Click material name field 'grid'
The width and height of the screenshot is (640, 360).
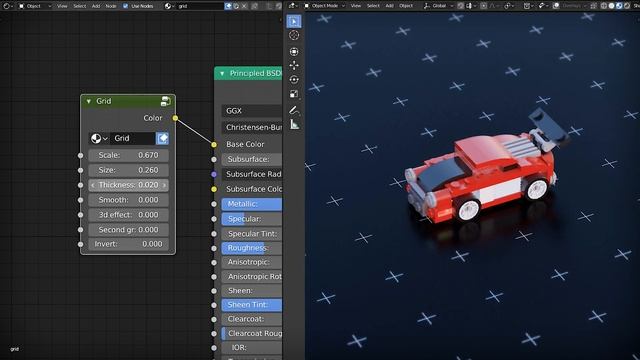click(x=200, y=6)
